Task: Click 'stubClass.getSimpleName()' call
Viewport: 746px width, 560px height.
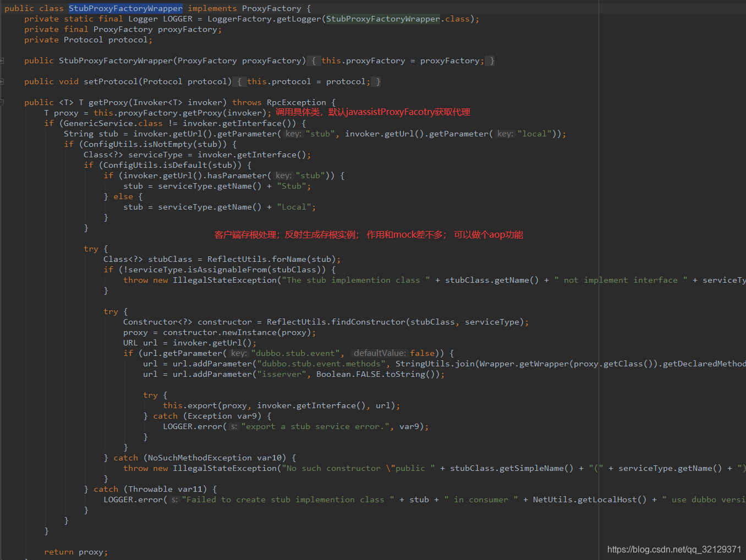Action: (512, 468)
